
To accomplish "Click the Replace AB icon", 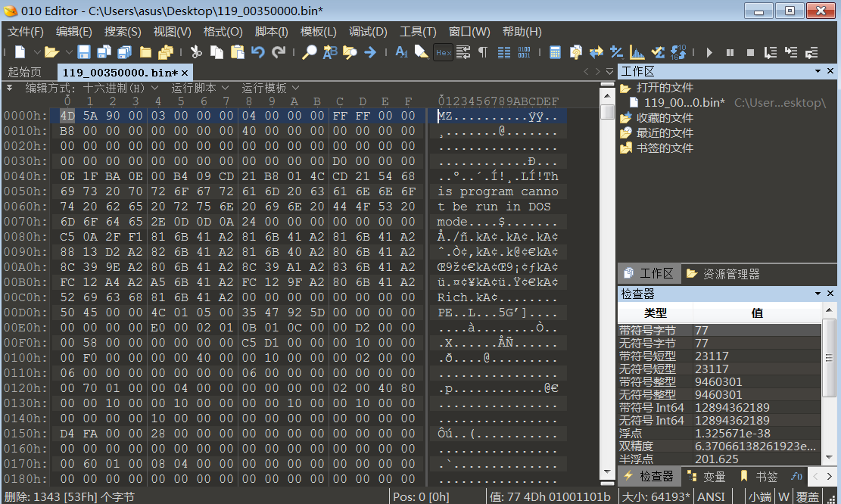I will click(329, 52).
